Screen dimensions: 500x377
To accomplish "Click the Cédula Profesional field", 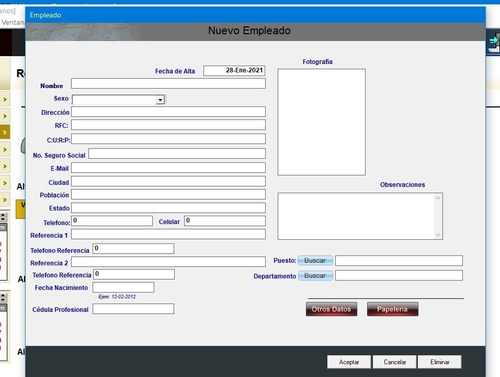I will 133,309.
